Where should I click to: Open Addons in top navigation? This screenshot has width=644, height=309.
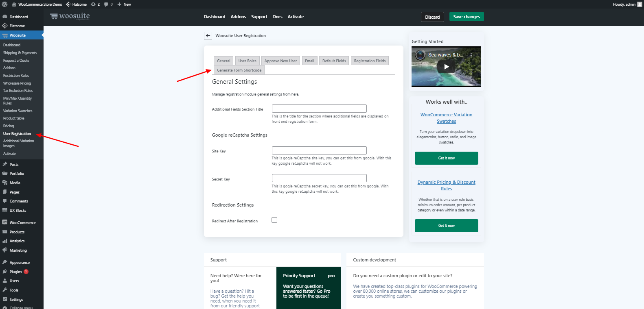click(x=238, y=17)
